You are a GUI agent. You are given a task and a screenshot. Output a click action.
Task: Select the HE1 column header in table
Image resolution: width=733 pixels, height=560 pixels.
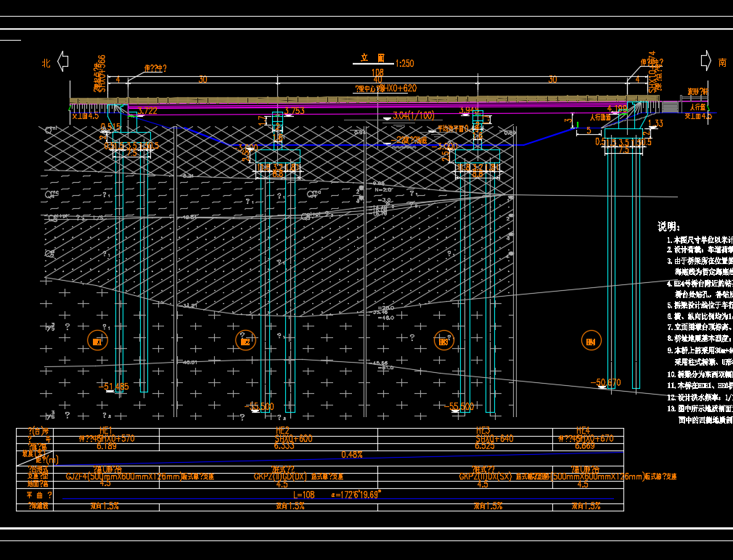[x=106, y=430]
